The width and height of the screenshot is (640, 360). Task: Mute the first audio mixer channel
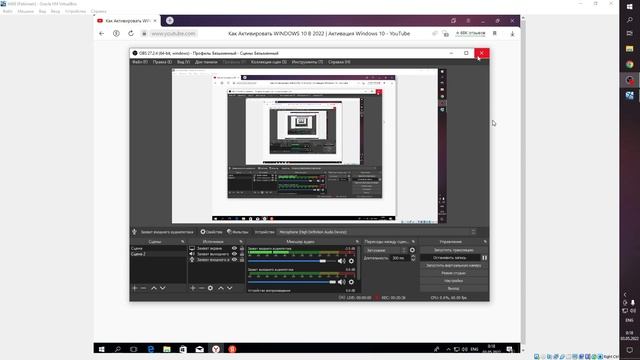[341, 261]
